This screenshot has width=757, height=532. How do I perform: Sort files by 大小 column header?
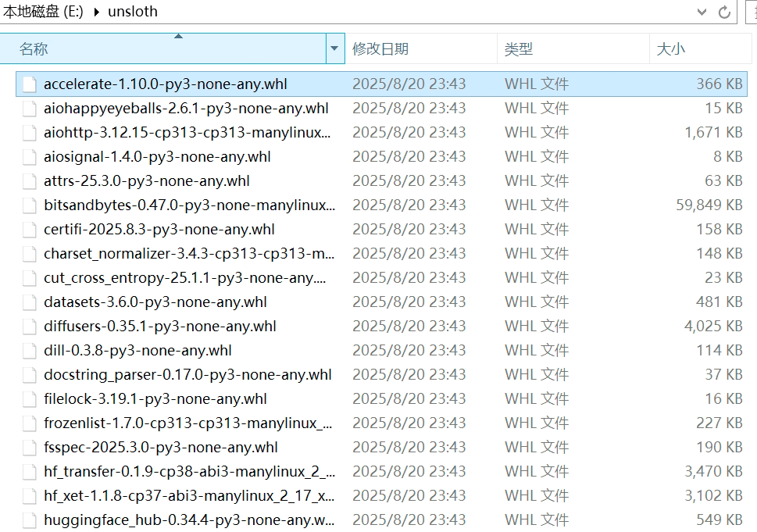point(700,48)
